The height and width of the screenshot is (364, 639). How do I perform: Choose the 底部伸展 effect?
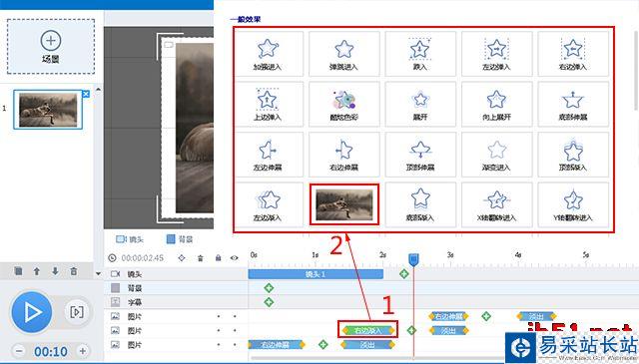tap(573, 105)
